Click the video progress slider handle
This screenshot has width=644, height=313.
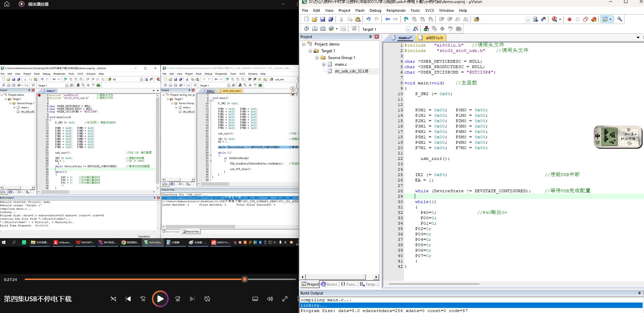(245, 279)
